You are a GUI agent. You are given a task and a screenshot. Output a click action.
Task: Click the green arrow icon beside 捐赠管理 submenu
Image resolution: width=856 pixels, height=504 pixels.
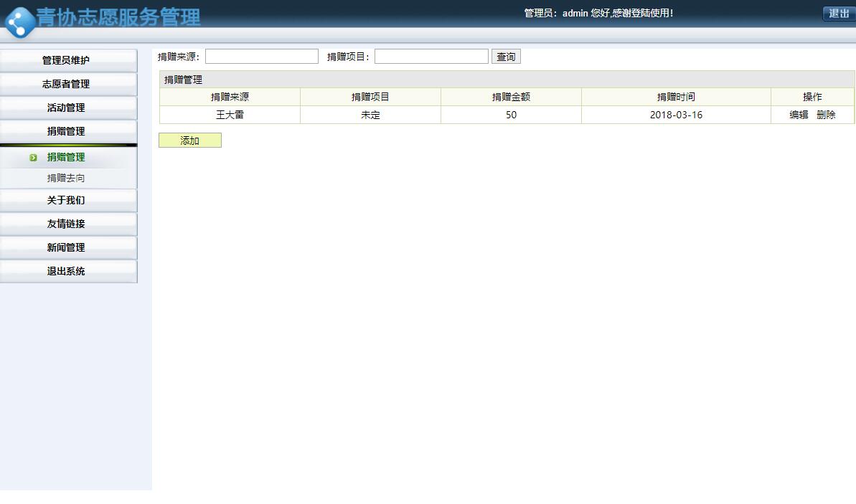(x=33, y=157)
